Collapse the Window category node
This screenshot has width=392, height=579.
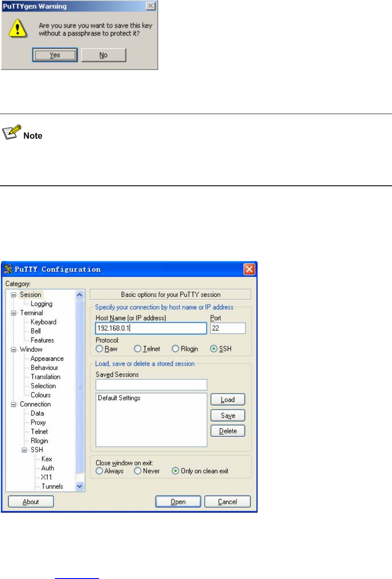[x=13, y=349]
